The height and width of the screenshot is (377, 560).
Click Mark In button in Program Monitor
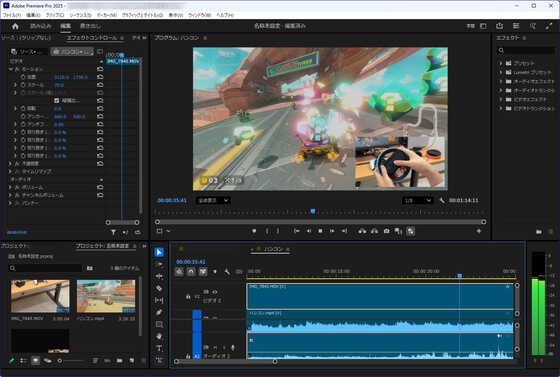coord(267,231)
